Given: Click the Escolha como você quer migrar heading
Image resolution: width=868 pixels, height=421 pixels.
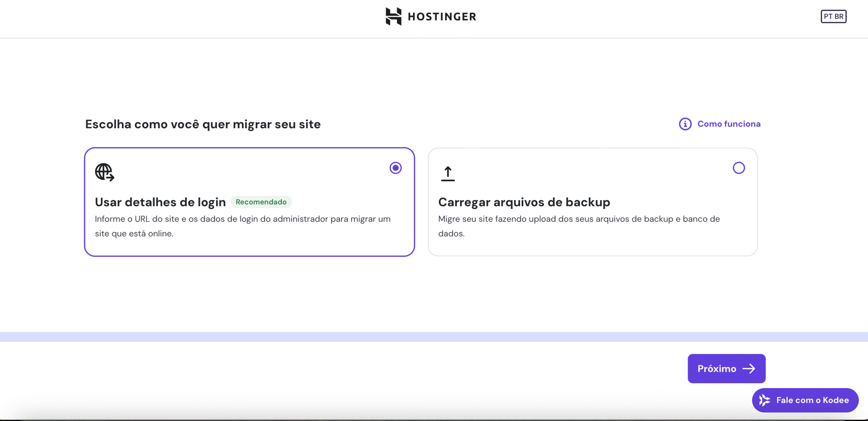Looking at the screenshot, I should 203,124.
